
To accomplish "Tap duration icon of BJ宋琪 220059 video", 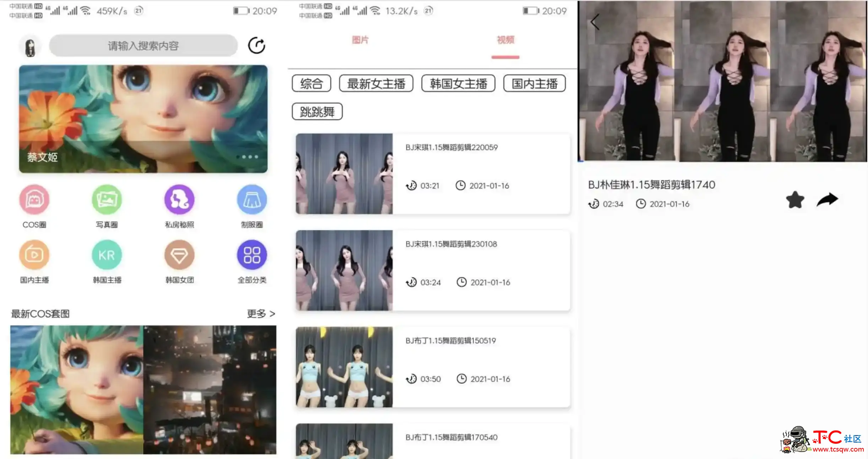I will pyautogui.click(x=411, y=185).
